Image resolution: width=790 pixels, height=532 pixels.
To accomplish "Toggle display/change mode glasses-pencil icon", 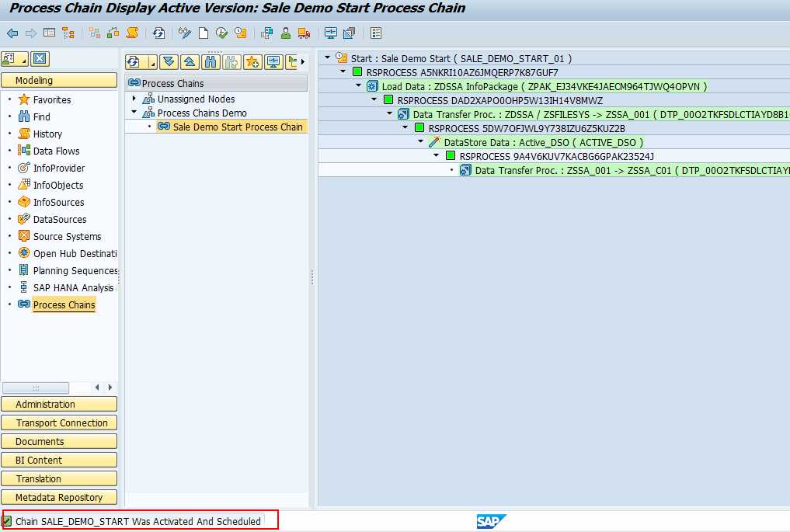I will coord(185,33).
